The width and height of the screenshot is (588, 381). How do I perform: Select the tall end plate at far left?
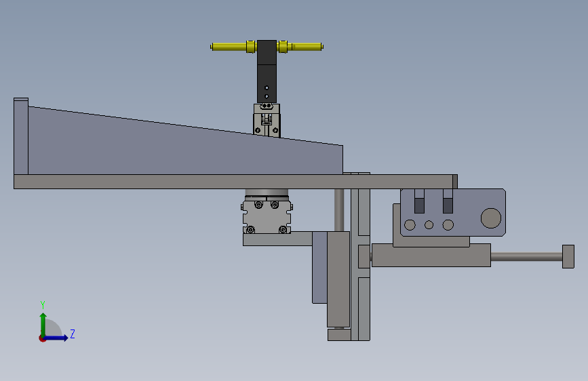(x=21, y=136)
